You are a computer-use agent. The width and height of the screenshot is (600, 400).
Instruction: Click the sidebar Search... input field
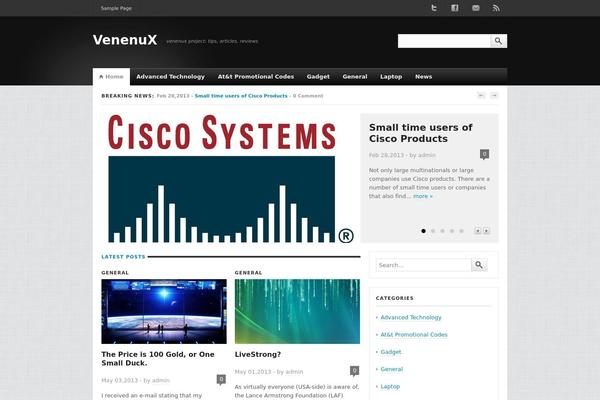click(x=424, y=265)
